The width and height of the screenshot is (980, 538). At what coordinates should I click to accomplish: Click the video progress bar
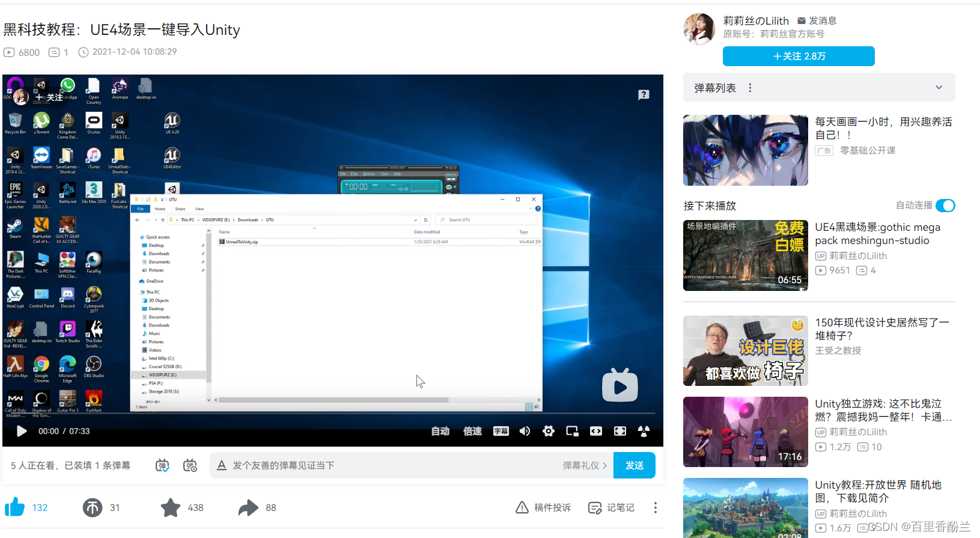pos(332,414)
